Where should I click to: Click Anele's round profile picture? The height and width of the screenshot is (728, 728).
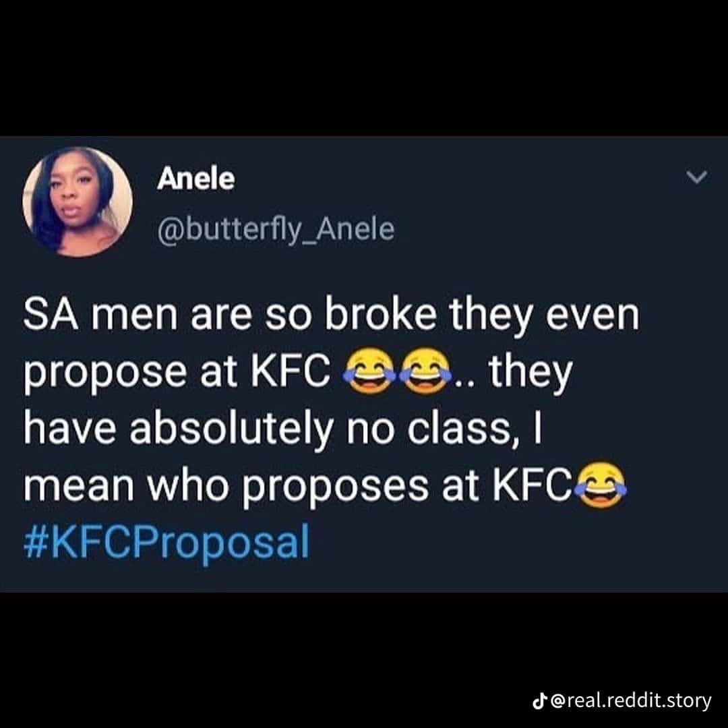point(78,202)
